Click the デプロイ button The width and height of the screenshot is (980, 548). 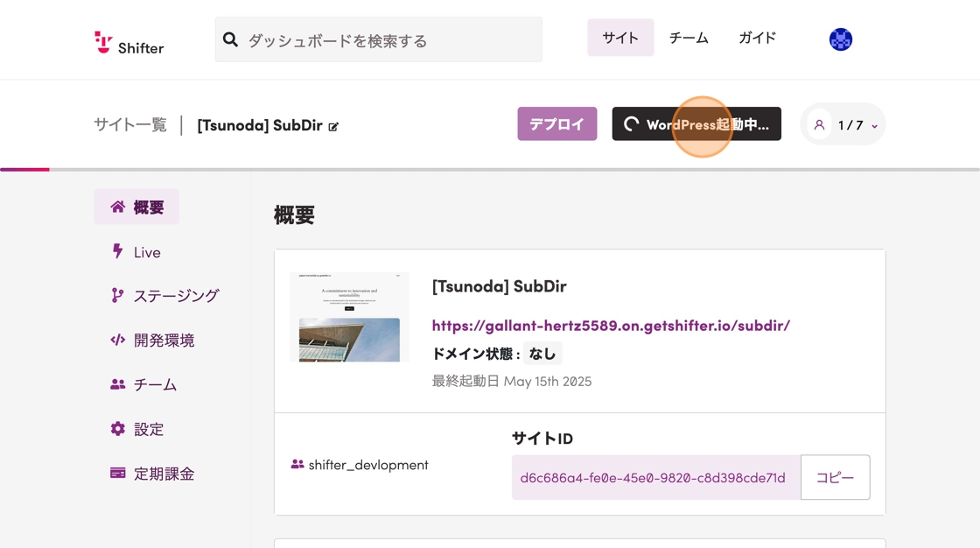click(x=556, y=123)
